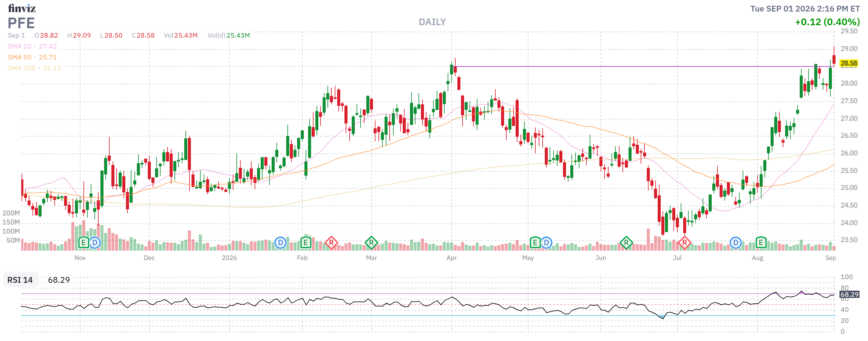Click the 29.50 price axis label
Viewport: 868px width, 341px height.
tap(849, 31)
